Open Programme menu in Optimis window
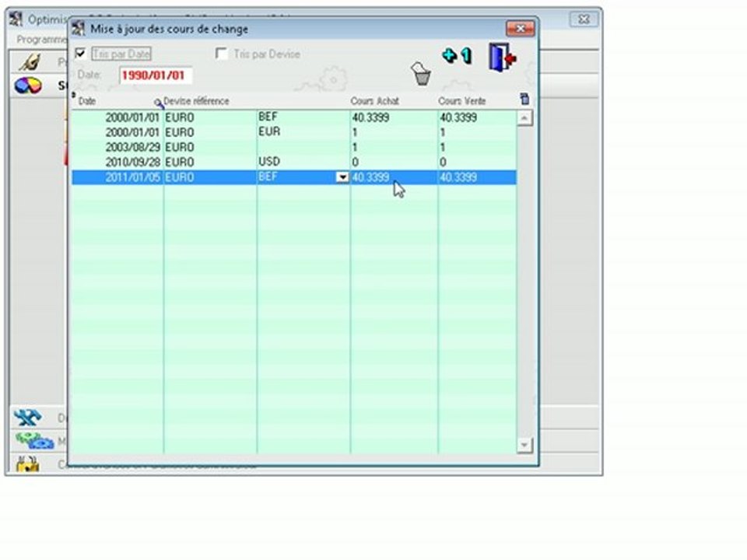 pyautogui.click(x=42, y=39)
